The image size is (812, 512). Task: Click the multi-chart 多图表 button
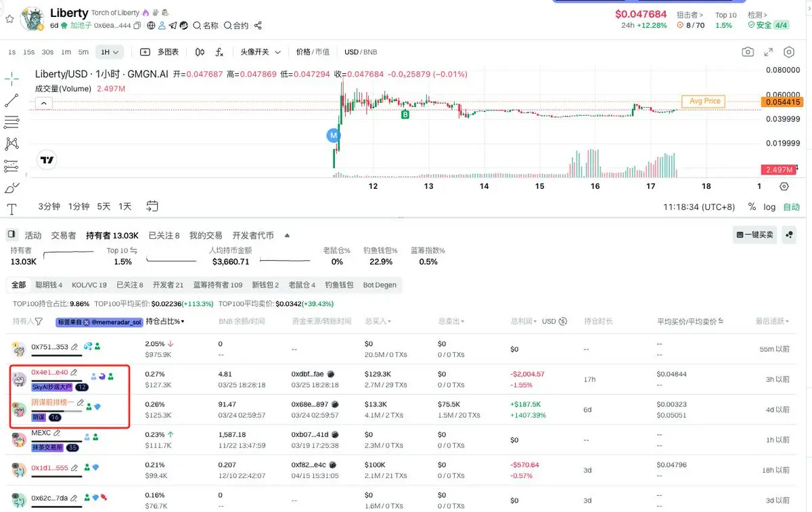160,52
